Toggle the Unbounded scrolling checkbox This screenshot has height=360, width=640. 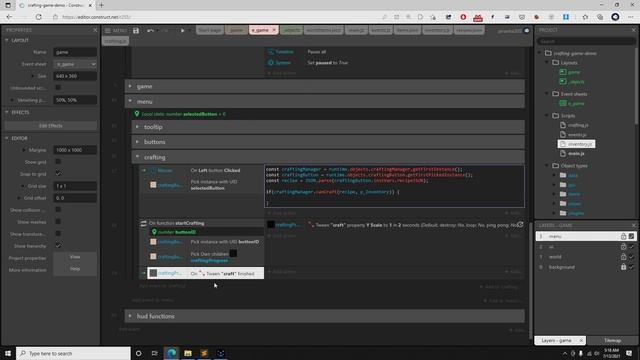pos(58,87)
